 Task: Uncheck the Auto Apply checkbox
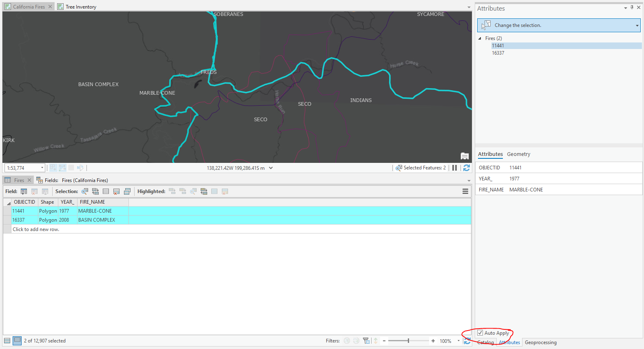pos(480,333)
